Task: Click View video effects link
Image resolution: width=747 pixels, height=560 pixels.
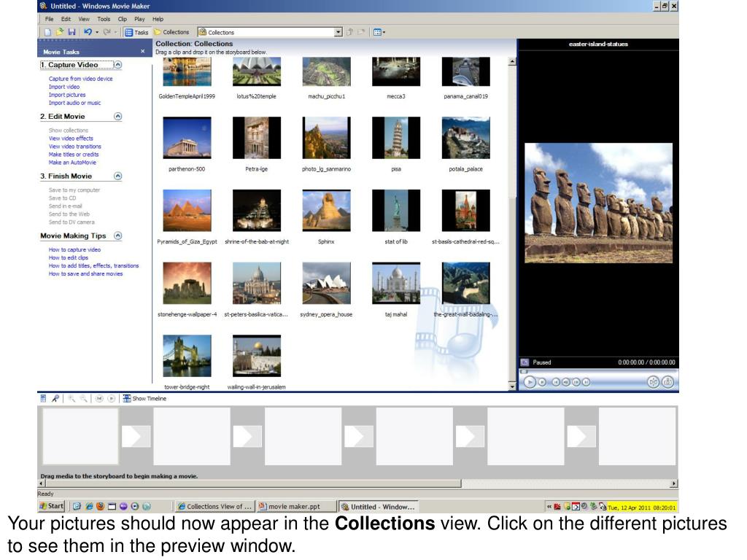Action: tap(71, 138)
